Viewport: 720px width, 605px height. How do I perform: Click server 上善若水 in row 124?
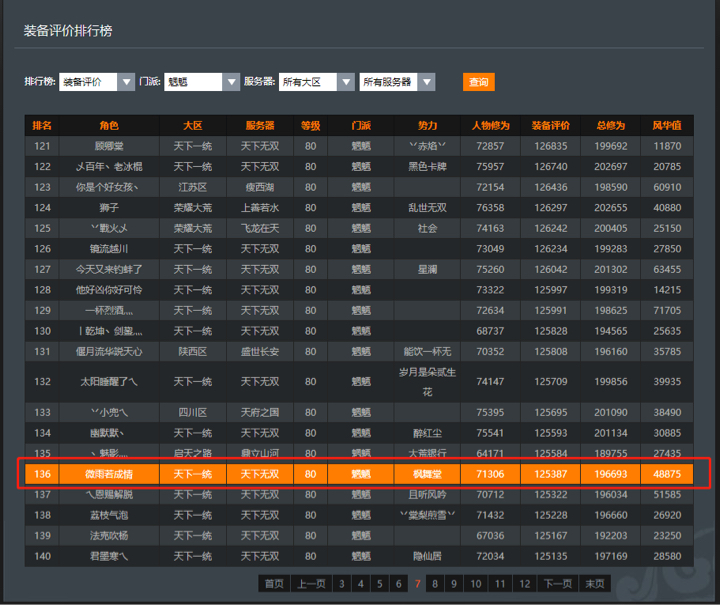tap(260, 207)
